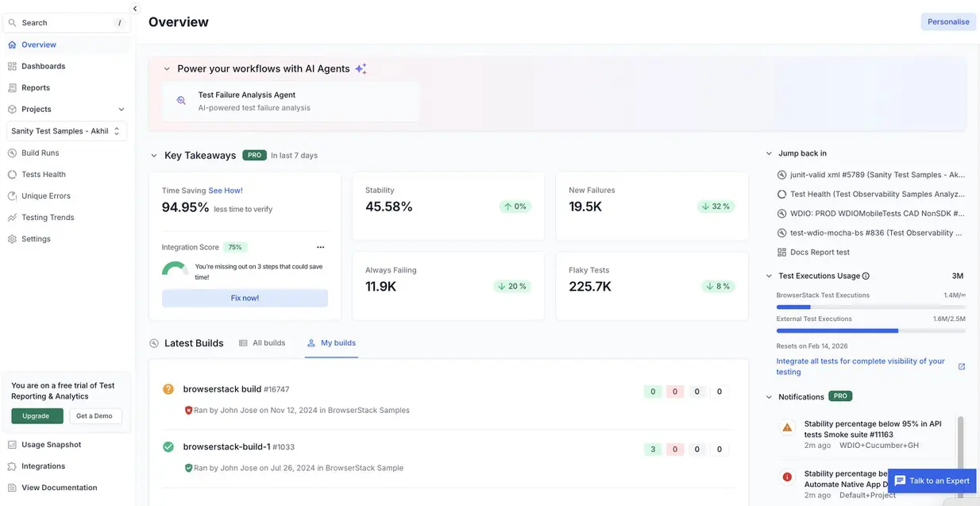Open Unique Errors from the sidebar
This screenshot has width=980, height=506.
pos(46,195)
